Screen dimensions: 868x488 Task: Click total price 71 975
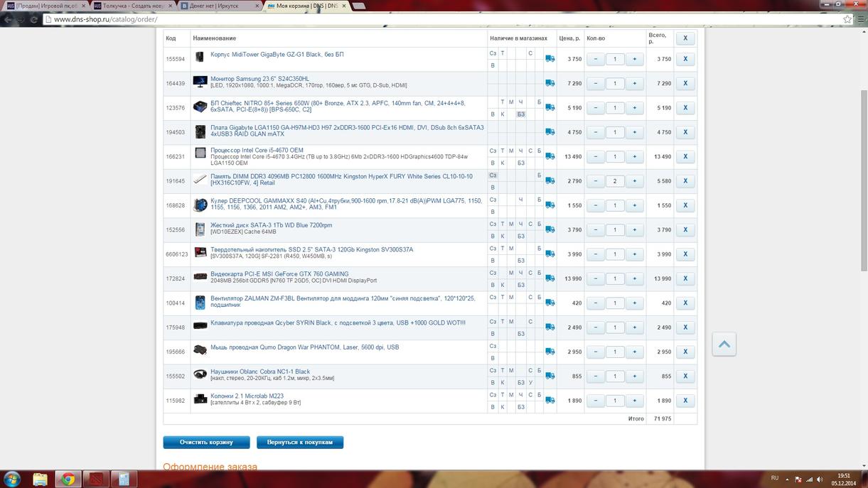660,419
